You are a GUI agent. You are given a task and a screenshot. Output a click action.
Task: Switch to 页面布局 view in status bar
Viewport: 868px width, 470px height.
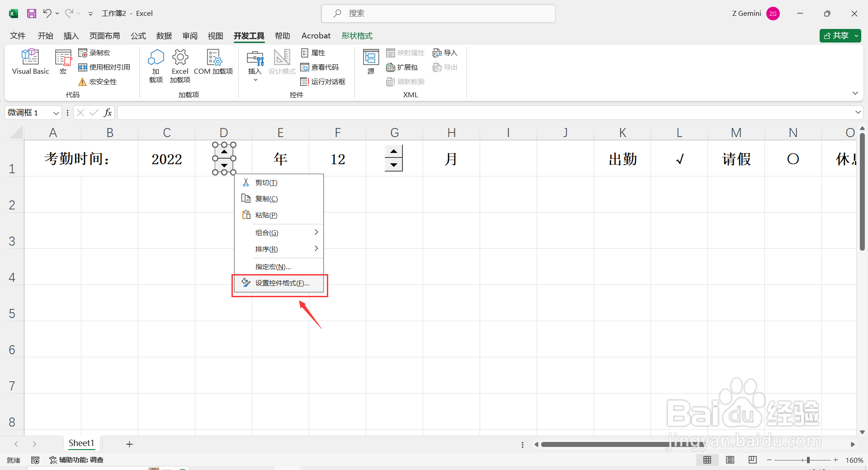(730, 460)
